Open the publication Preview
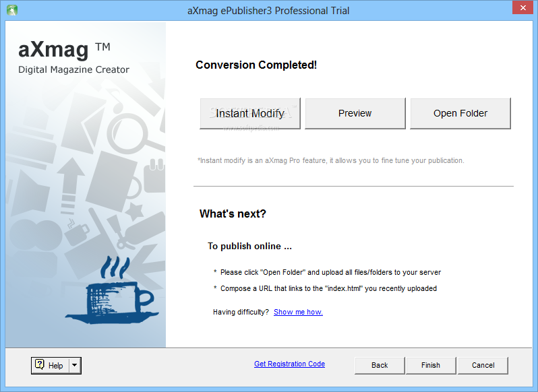 coord(355,113)
